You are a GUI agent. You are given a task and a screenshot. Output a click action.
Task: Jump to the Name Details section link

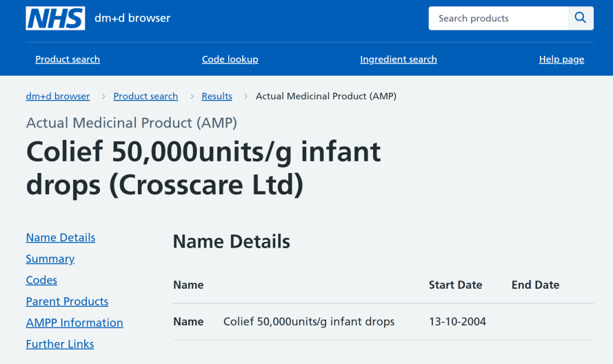click(x=61, y=237)
